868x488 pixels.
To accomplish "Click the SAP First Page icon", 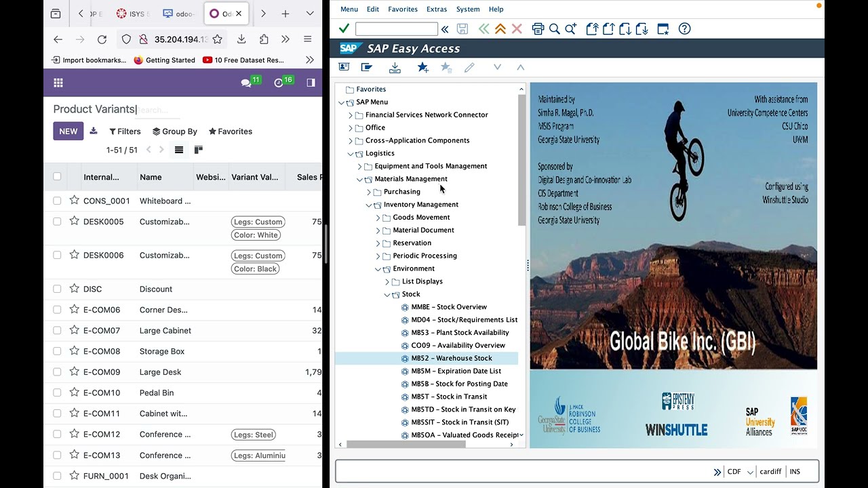I will pos(592,28).
